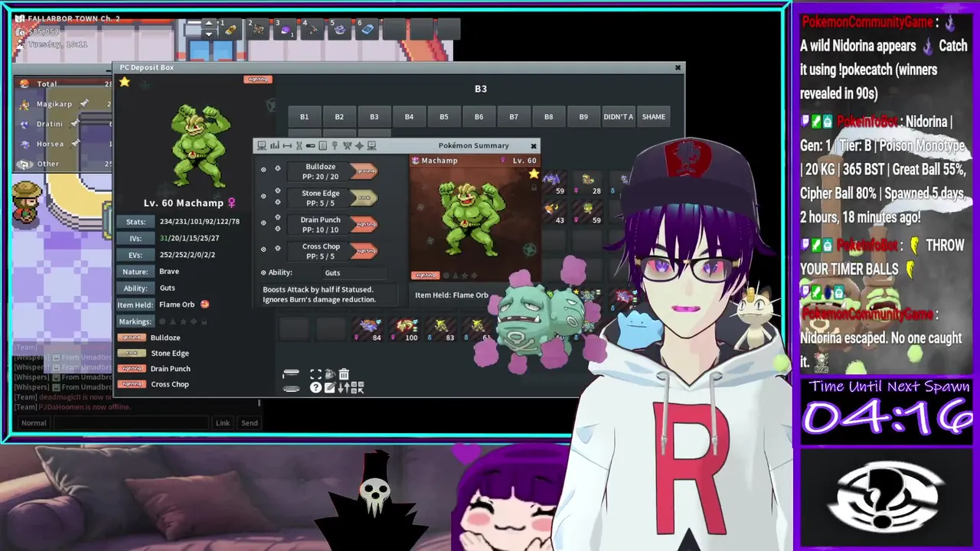Toggle the circle icon beside Stone Edge move

click(263, 196)
